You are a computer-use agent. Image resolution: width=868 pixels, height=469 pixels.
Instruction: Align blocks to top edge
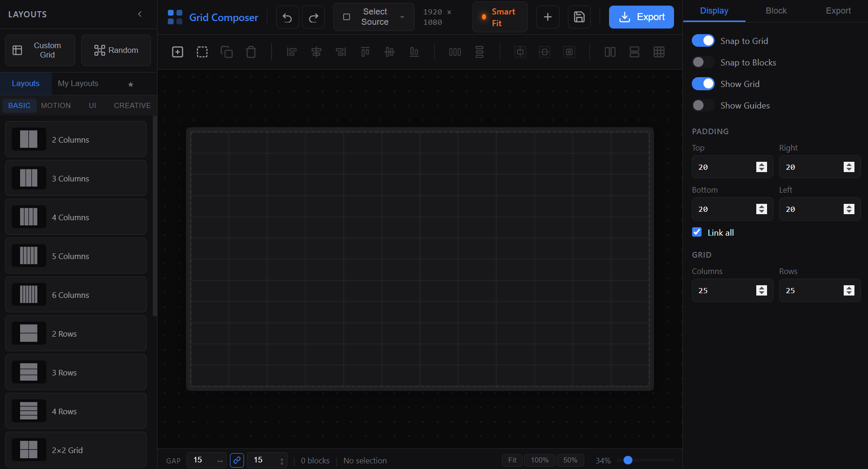pos(365,52)
